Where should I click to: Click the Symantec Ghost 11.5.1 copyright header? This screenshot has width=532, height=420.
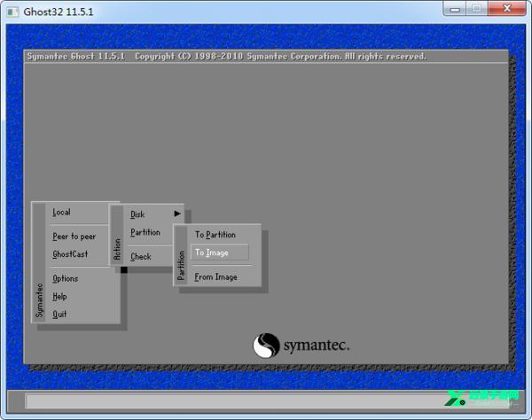[227, 57]
